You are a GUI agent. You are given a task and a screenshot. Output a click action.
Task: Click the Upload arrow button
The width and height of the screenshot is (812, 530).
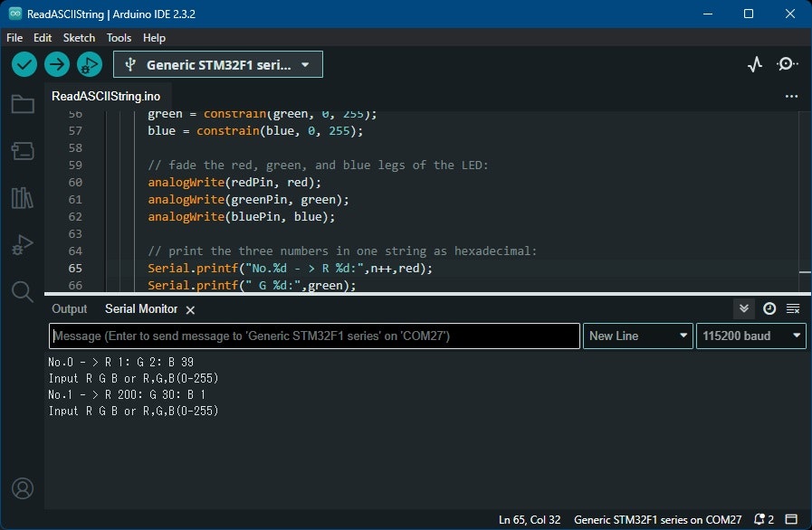coord(57,65)
